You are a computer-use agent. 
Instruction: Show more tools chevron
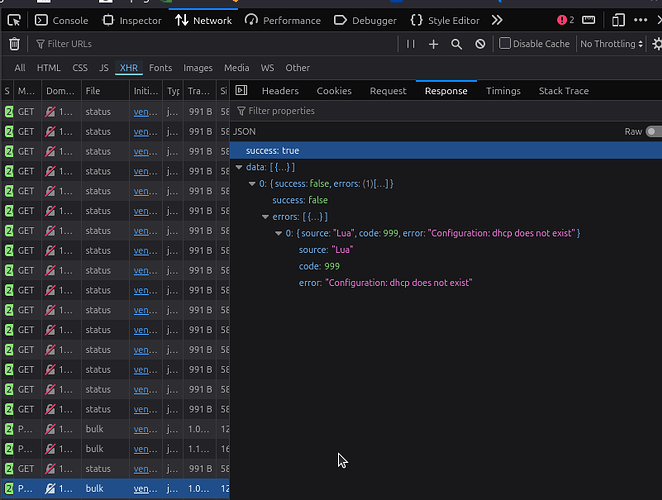pyautogui.click(x=497, y=20)
